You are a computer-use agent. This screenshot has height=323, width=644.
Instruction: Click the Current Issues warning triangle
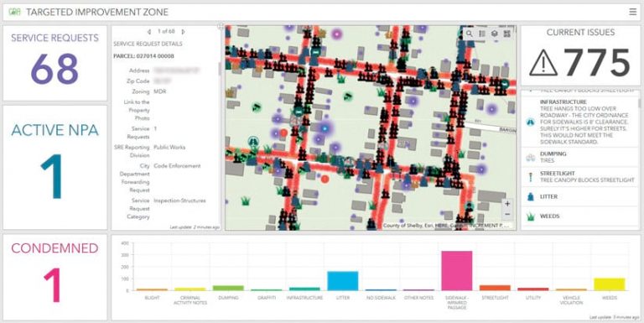(543, 62)
